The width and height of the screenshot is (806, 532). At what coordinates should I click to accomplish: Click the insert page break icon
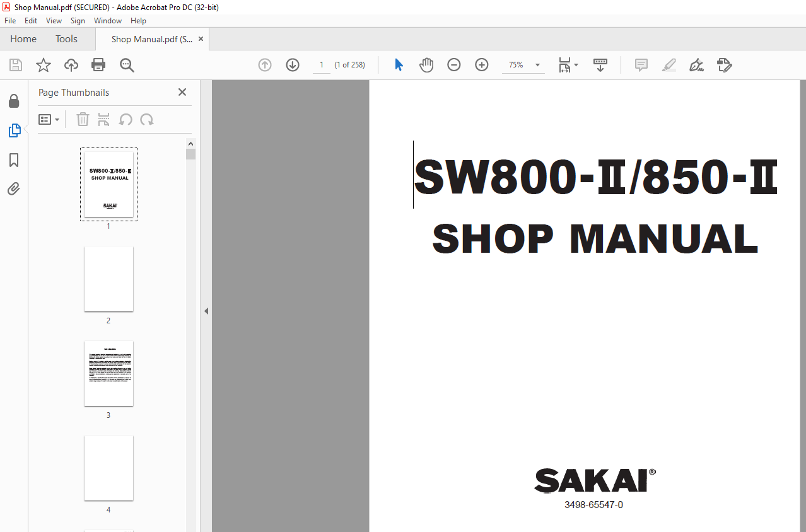104,119
